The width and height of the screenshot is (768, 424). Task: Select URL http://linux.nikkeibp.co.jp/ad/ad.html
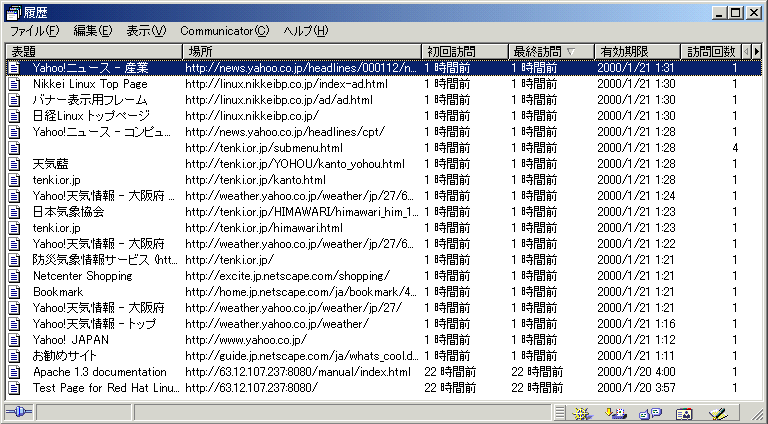point(279,100)
